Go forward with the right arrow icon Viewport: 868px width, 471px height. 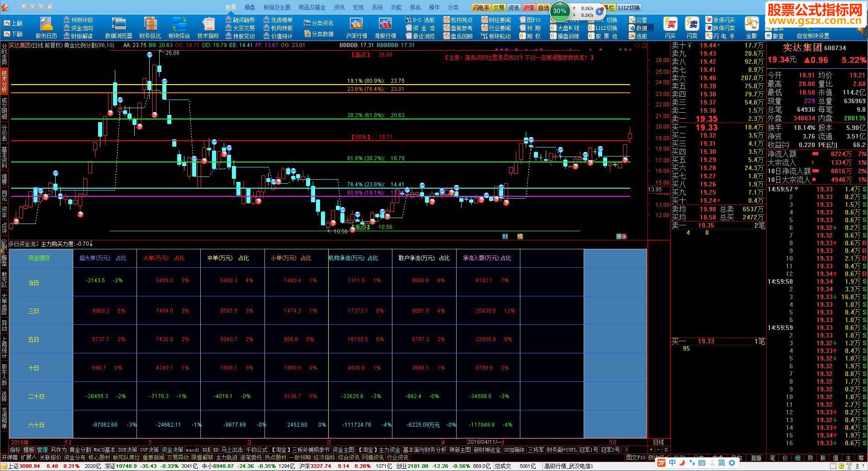pyautogui.click(x=41, y=7)
